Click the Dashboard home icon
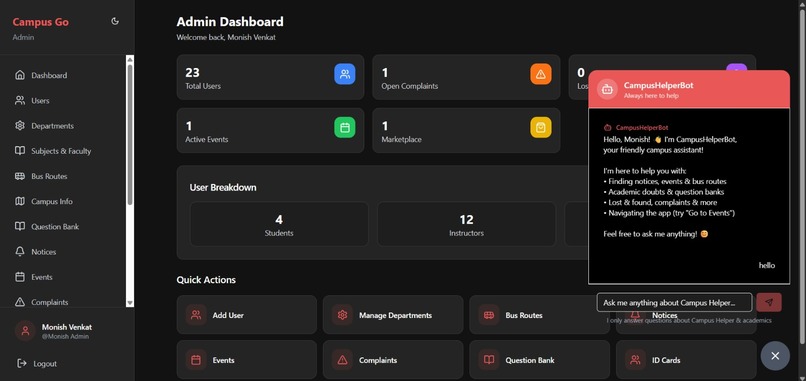 coord(20,75)
